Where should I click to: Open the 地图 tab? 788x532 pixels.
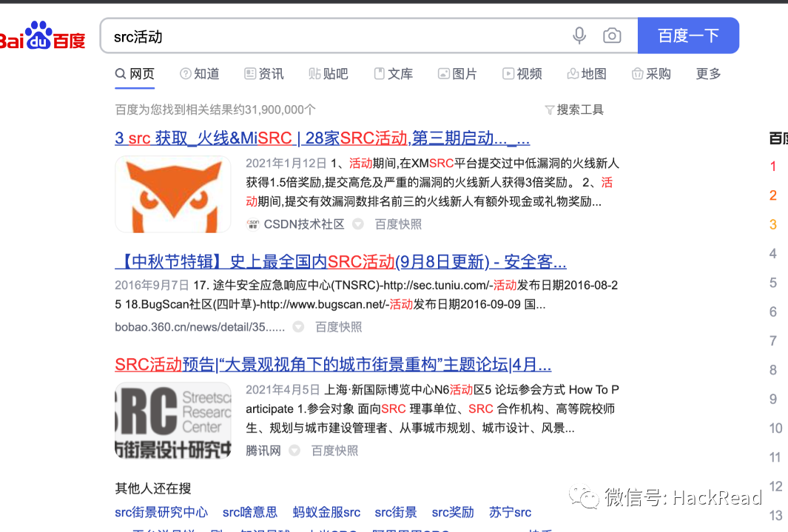[x=587, y=74]
